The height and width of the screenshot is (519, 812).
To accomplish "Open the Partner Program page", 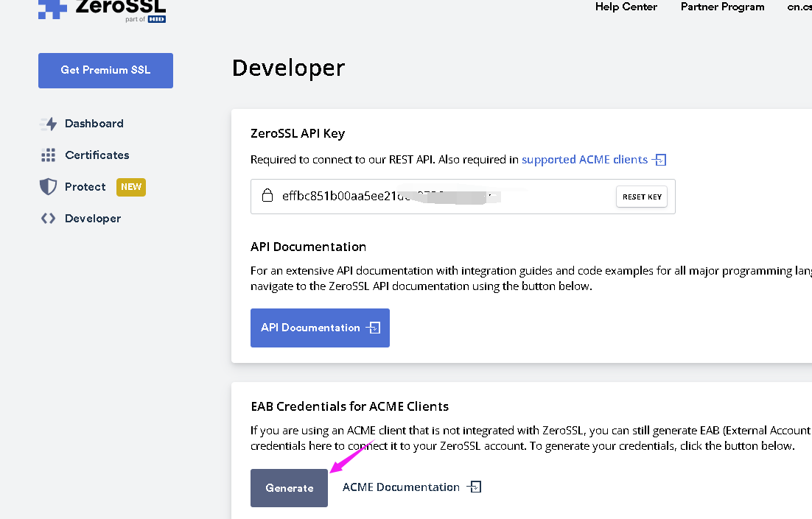I will coord(722,7).
